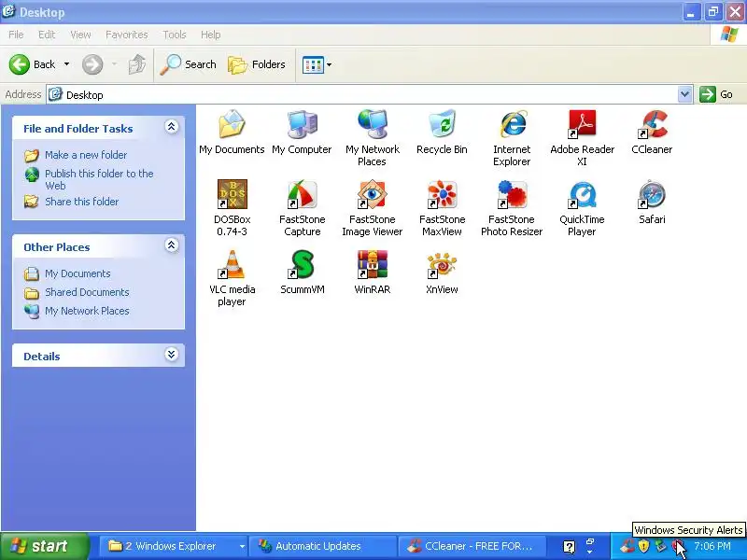Expand the Details panel
The height and width of the screenshot is (560, 747).
coord(171,355)
